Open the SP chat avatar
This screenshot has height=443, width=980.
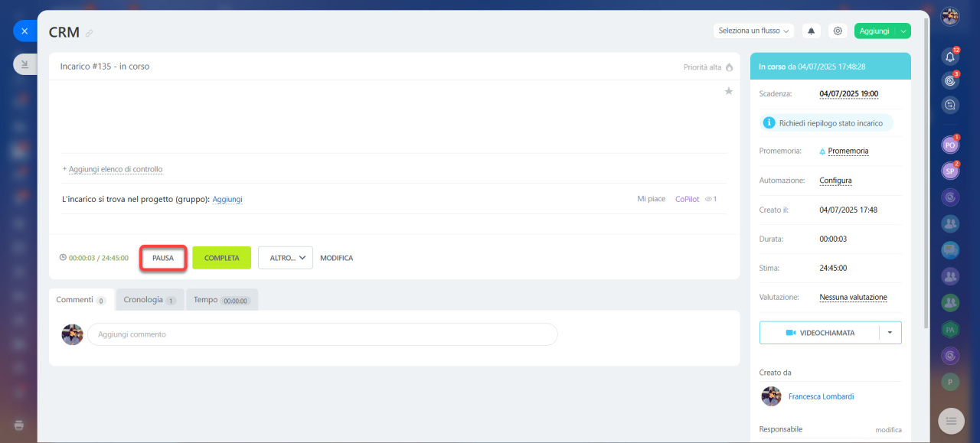point(950,171)
